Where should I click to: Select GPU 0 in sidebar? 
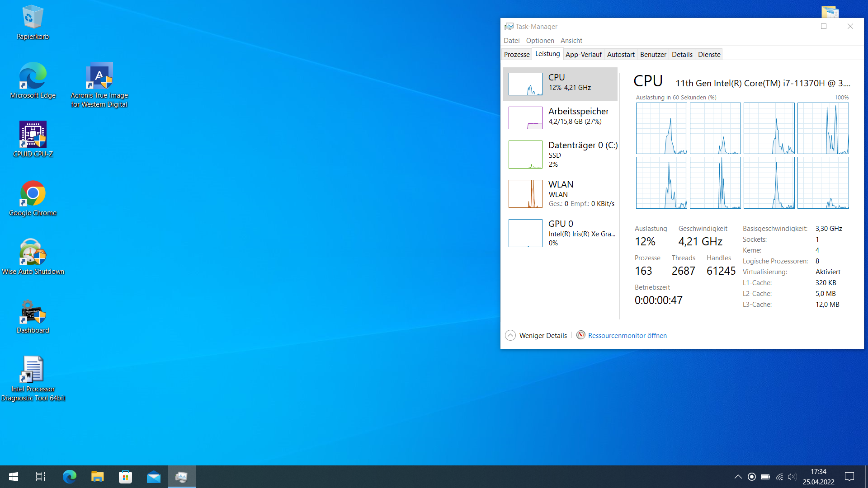(x=560, y=233)
